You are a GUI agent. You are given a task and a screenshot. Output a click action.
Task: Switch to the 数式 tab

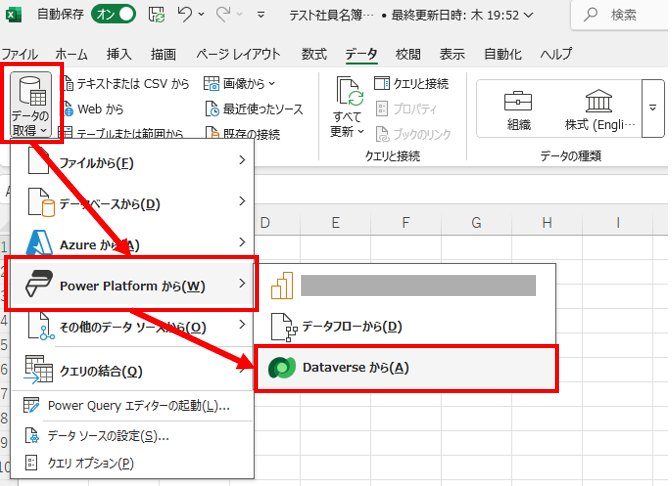pyautogui.click(x=314, y=54)
